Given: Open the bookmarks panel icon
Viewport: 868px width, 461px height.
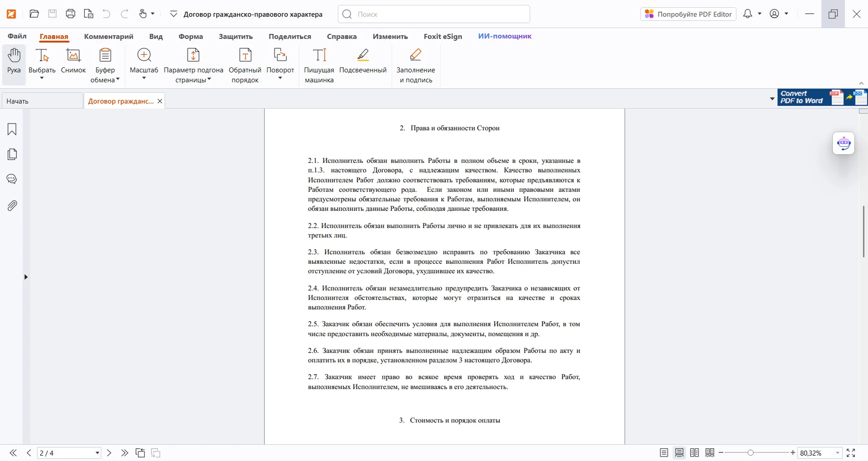Looking at the screenshot, I should 12,129.
